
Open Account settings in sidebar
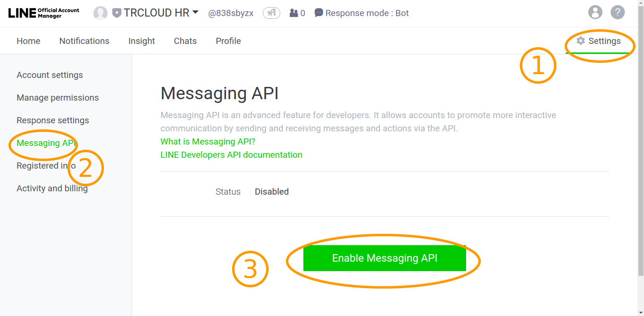pos(50,75)
